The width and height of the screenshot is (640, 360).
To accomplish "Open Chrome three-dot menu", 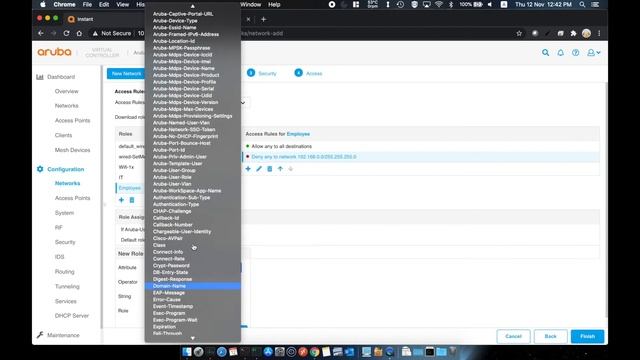I will pos(599,33).
